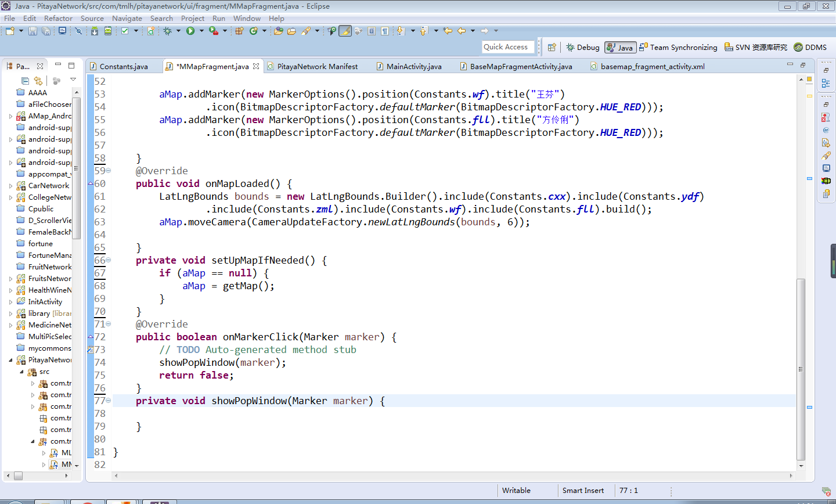
Task: Toggle the skip all breakpoints icon
Action: point(78,31)
